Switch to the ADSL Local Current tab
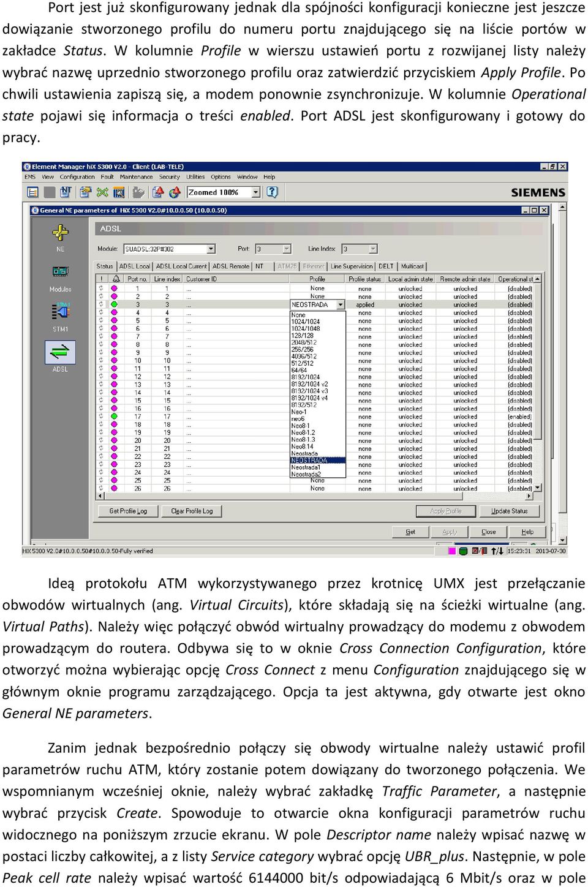Image resolution: width=588 pixels, height=887 pixels. pyautogui.click(x=181, y=266)
